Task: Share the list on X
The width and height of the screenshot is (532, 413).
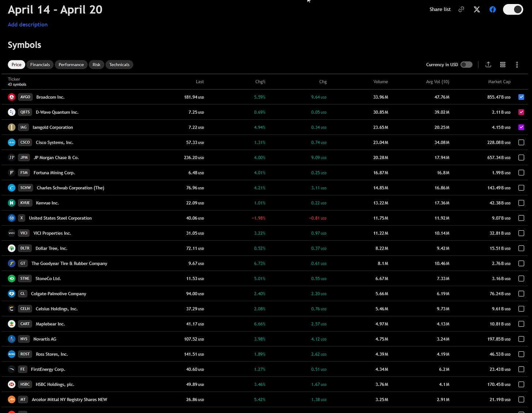Action: pyautogui.click(x=477, y=10)
